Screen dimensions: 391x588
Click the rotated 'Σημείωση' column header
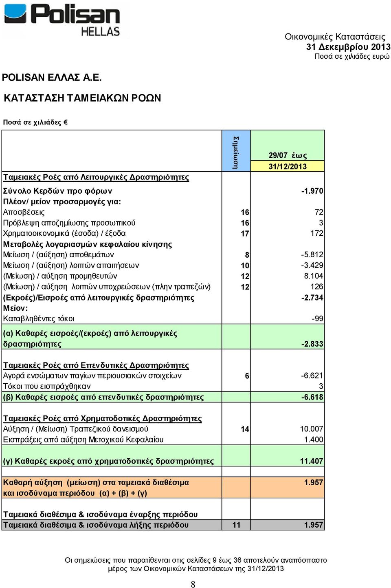coord(235,152)
